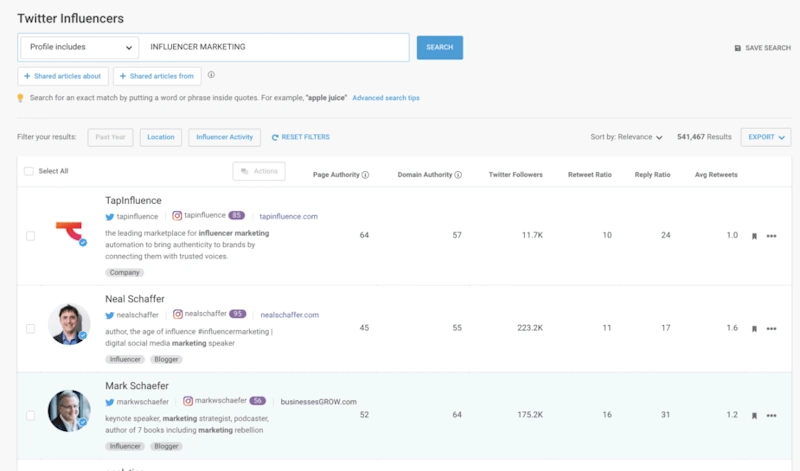Open the Actions menu
This screenshot has height=471, width=800.
click(x=259, y=171)
